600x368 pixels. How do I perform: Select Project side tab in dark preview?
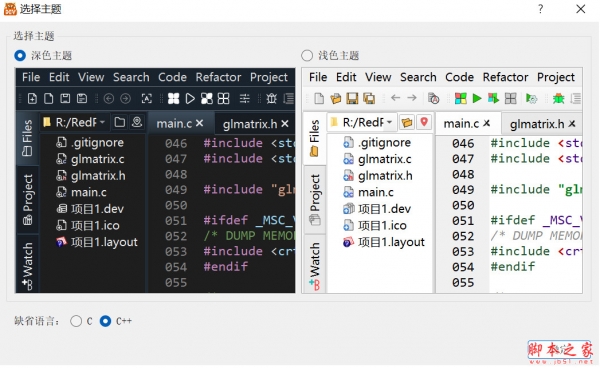pyautogui.click(x=28, y=199)
